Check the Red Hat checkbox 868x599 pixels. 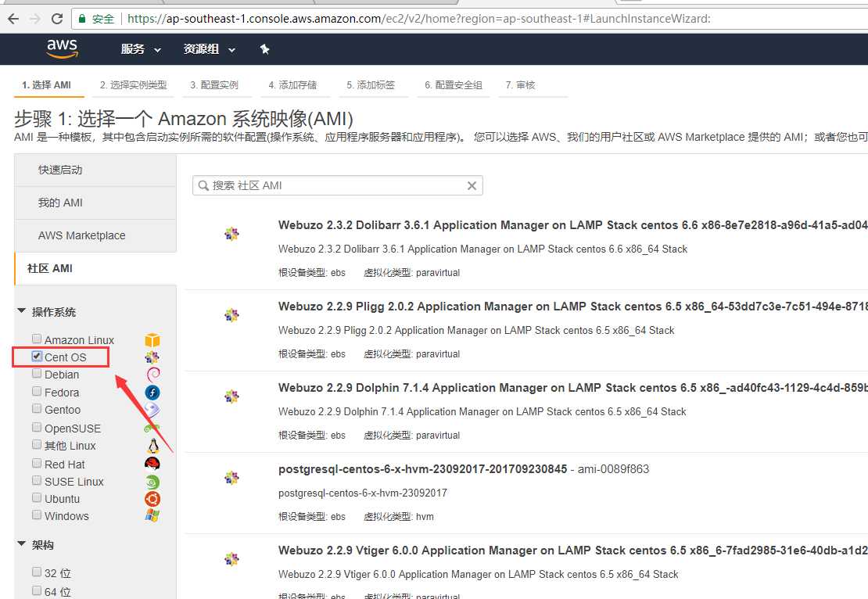[37, 463]
